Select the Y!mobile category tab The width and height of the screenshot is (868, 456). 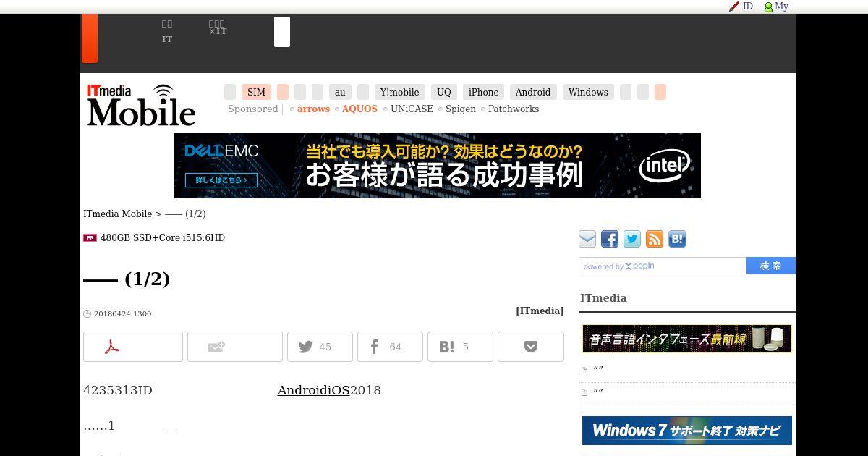(x=399, y=92)
